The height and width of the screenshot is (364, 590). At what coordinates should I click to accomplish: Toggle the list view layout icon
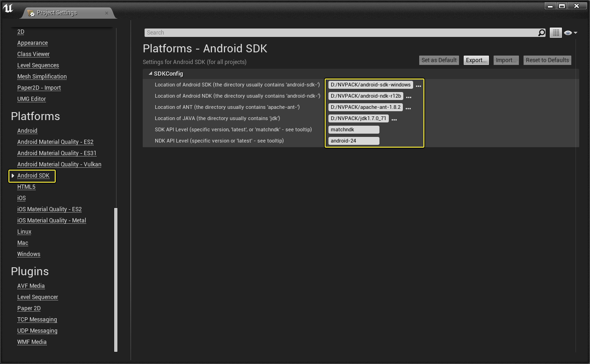(x=555, y=33)
